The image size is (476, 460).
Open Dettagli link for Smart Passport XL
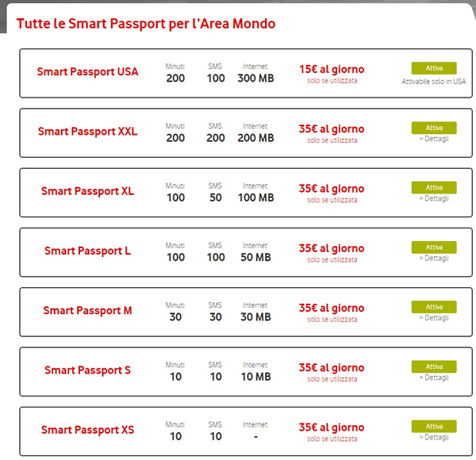point(434,199)
